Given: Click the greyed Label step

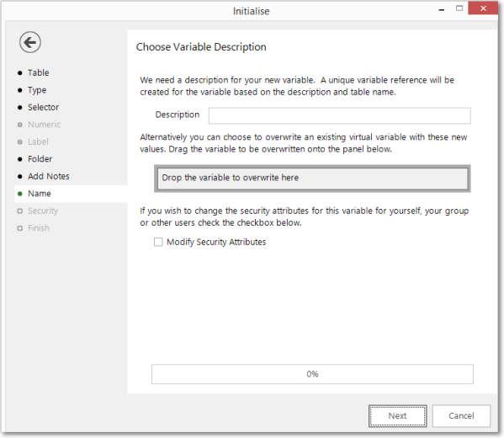Looking at the screenshot, I should [38, 142].
